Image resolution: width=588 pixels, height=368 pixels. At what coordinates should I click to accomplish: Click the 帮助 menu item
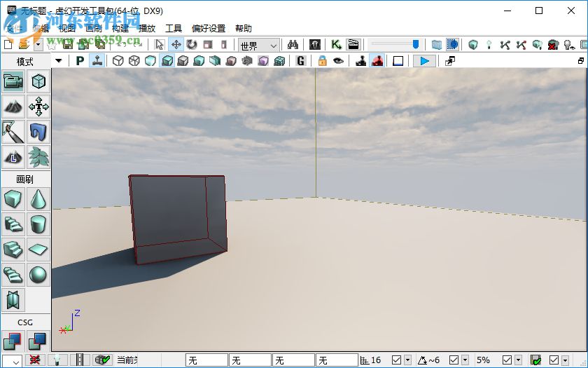[x=244, y=29]
